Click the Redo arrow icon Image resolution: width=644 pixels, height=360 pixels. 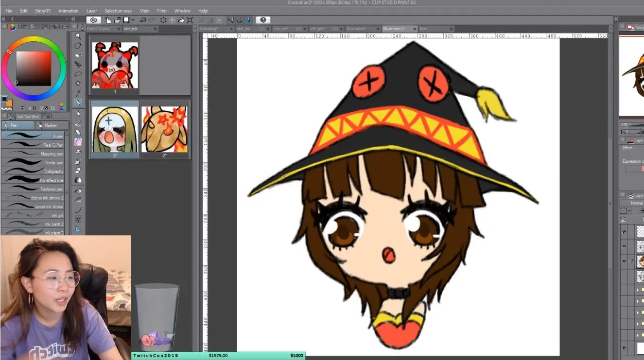[151, 20]
